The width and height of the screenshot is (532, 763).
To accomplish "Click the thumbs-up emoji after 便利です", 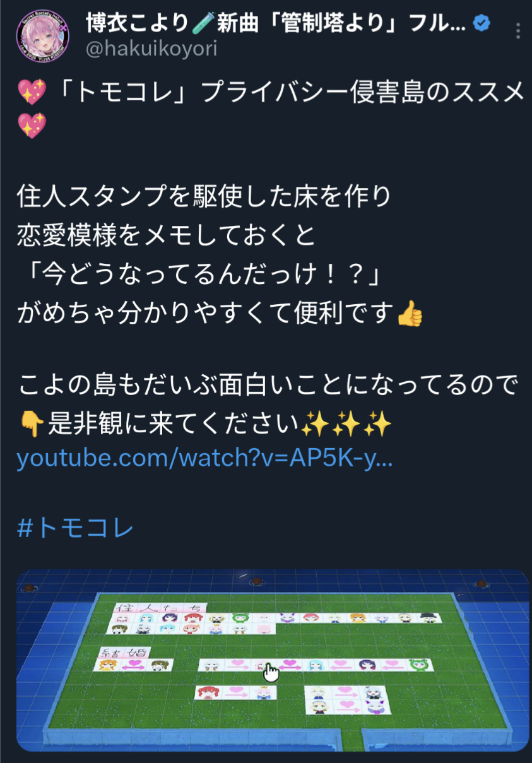I will [410, 314].
